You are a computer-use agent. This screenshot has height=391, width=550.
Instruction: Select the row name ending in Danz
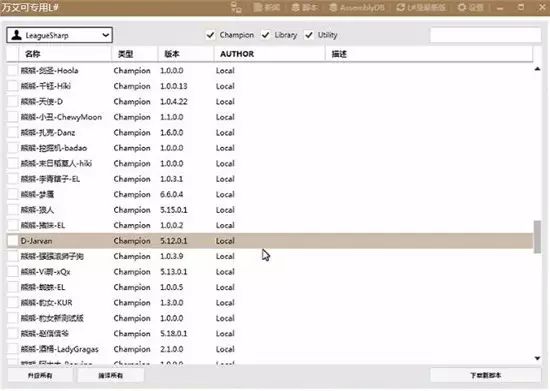pyautogui.click(x=48, y=133)
